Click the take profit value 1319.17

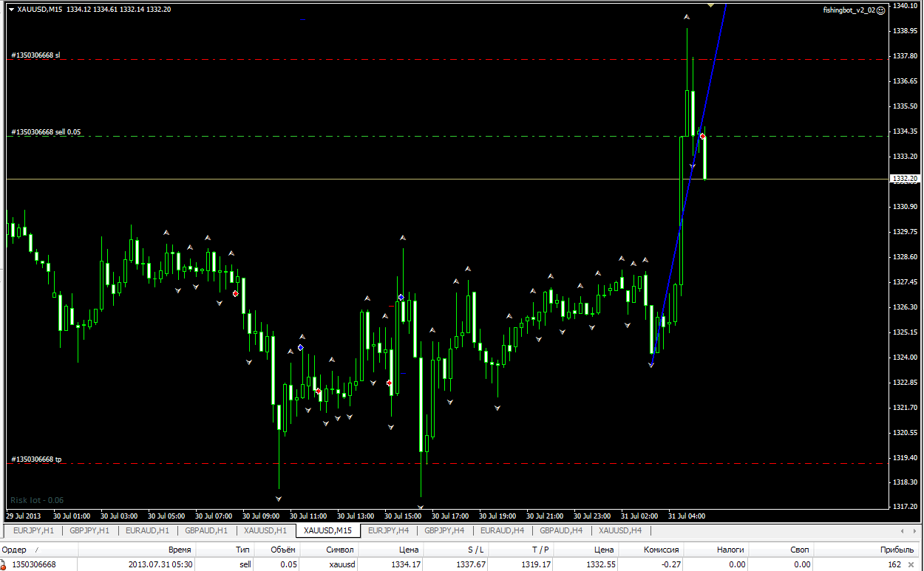(537, 564)
